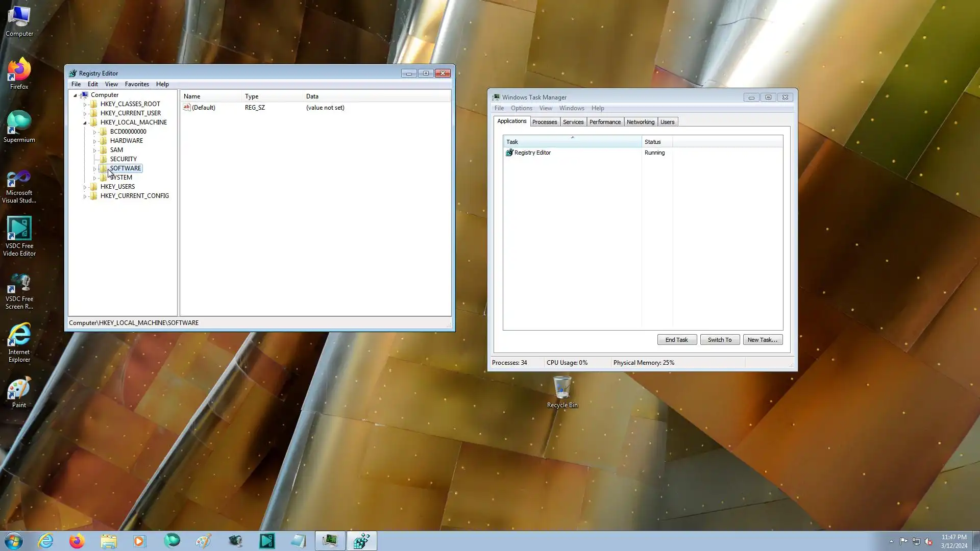
Task: Expand the SOFTWARE key arrow
Action: 94,168
